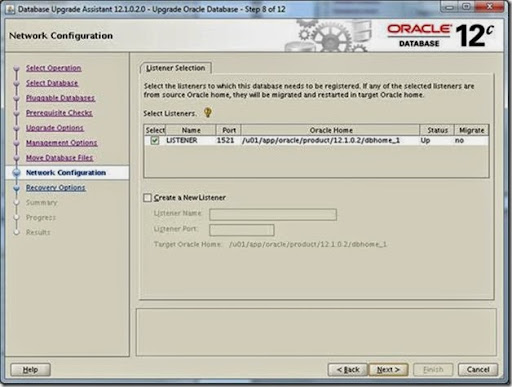This screenshot has width=512, height=387.
Task: Click the Cancel button
Action: [478, 370]
